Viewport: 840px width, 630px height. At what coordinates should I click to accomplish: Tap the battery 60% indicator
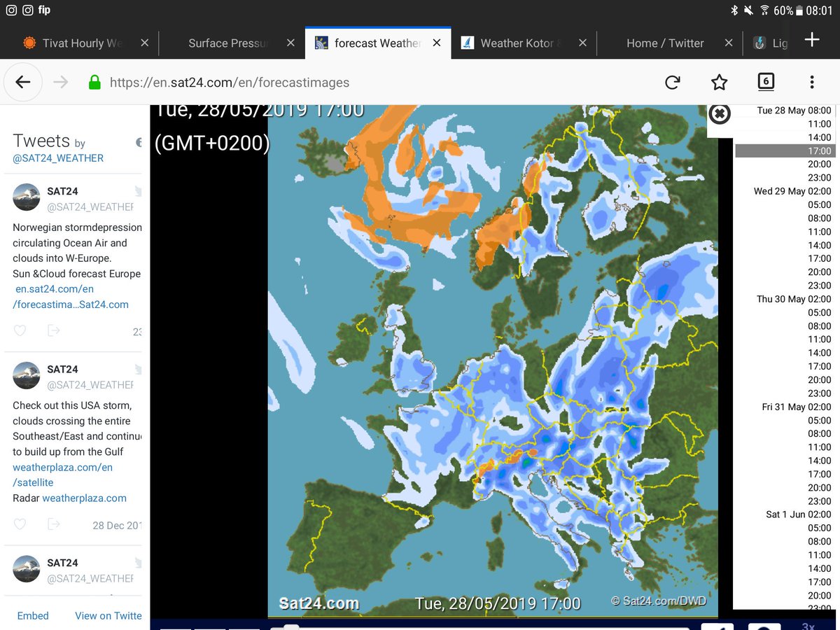787,10
